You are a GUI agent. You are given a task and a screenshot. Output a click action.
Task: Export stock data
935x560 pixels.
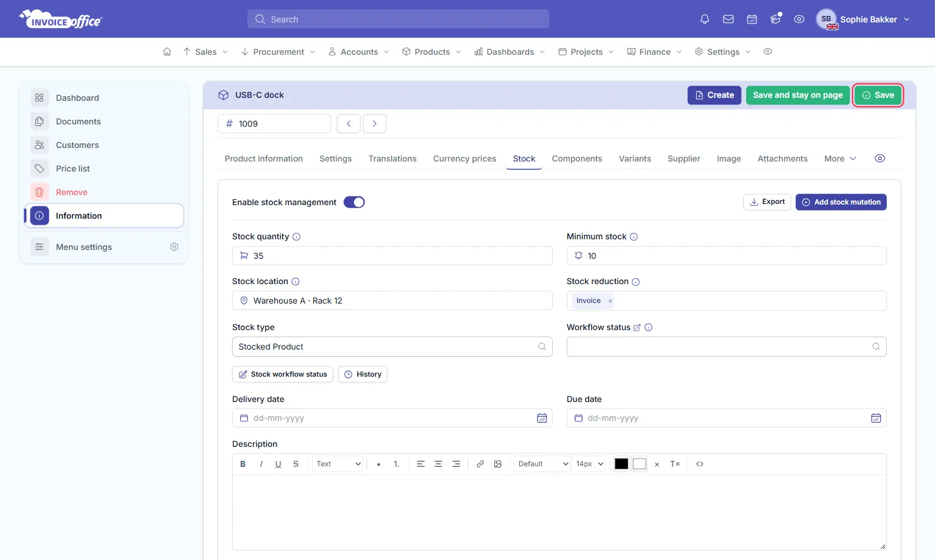(767, 202)
